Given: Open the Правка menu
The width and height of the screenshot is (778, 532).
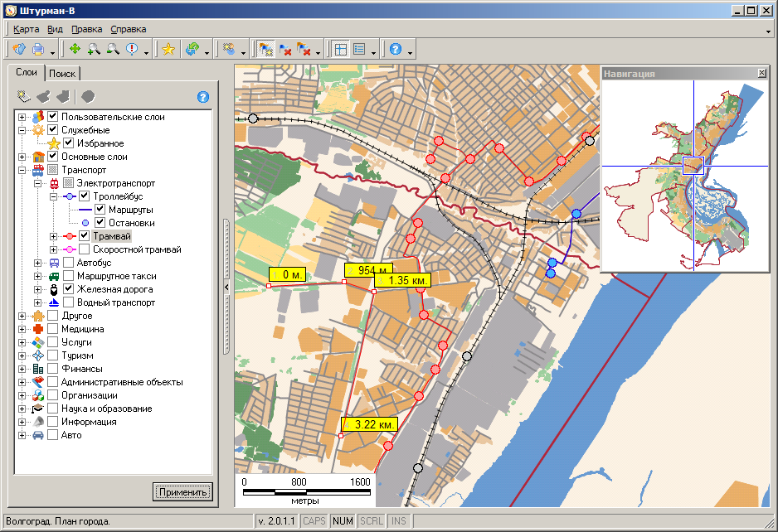Looking at the screenshot, I should pyautogui.click(x=87, y=29).
